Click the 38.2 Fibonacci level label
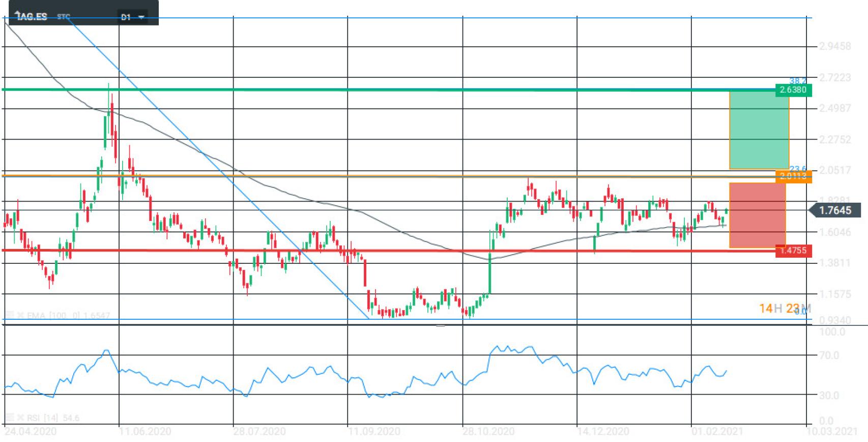The width and height of the screenshot is (868, 442). [797, 81]
